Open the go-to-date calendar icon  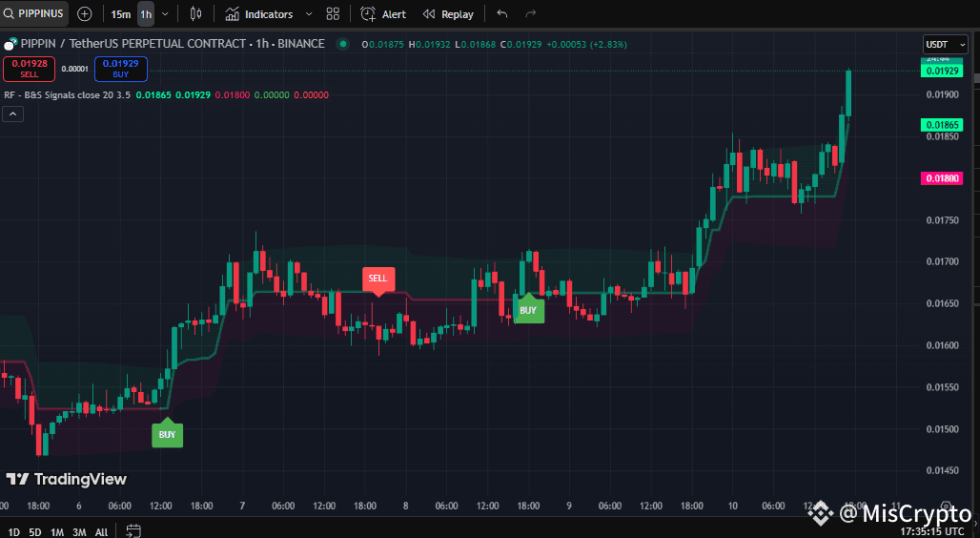(133, 531)
